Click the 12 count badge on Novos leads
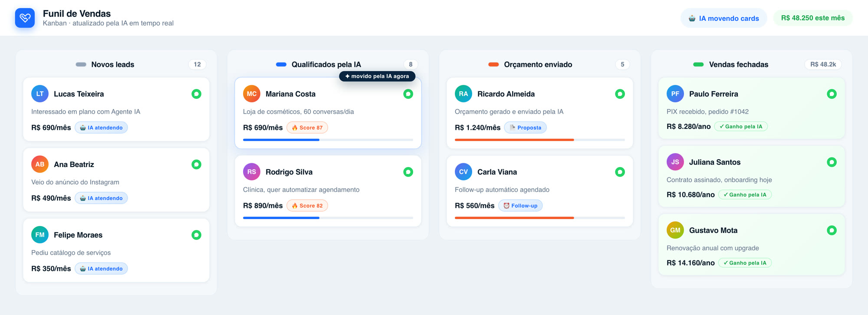This screenshot has width=868, height=315. [197, 65]
